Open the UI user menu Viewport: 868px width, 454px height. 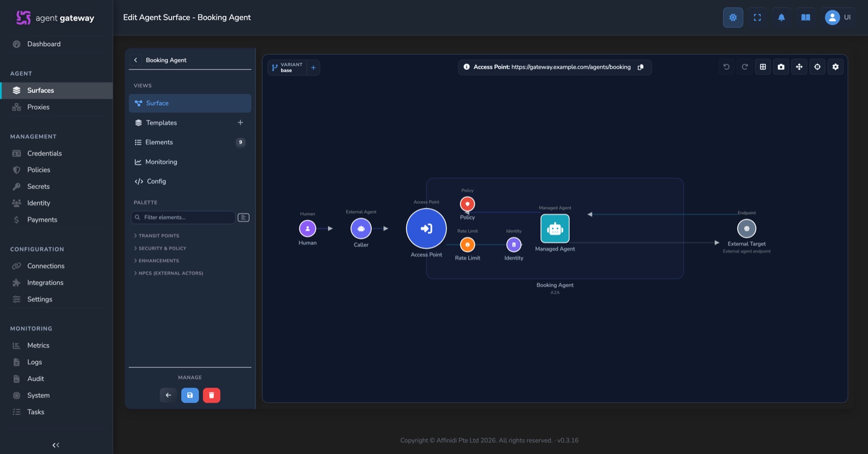838,17
